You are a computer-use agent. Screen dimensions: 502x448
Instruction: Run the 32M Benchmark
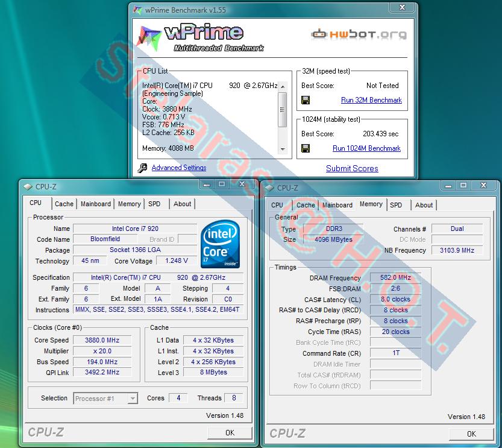point(371,100)
